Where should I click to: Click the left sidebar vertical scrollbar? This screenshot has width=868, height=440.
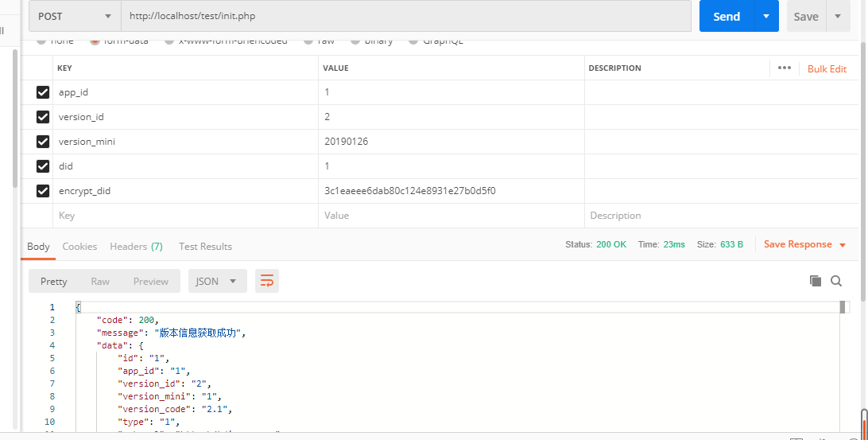[x=16, y=119]
